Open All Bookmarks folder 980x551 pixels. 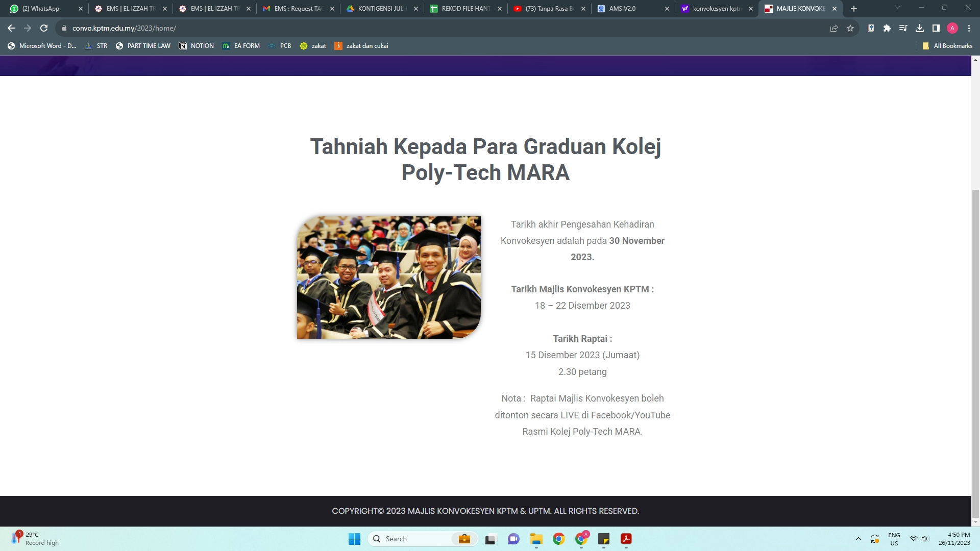coord(947,46)
